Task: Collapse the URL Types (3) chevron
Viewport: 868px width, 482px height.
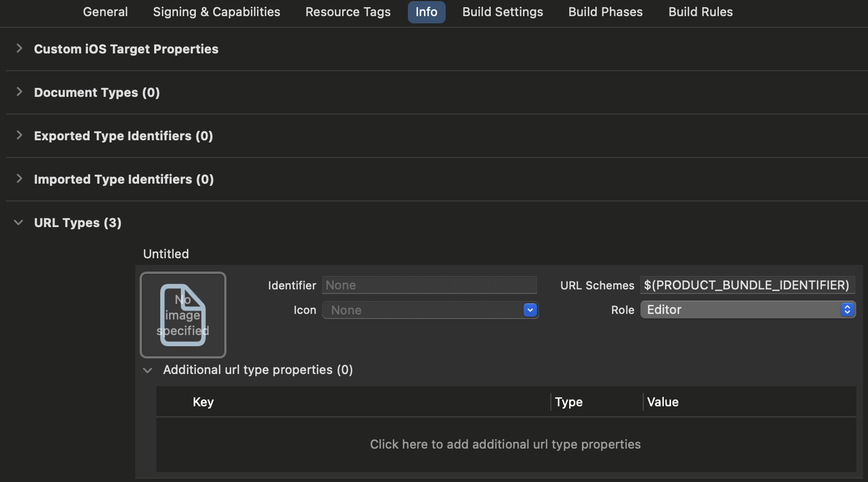Action: [18, 223]
